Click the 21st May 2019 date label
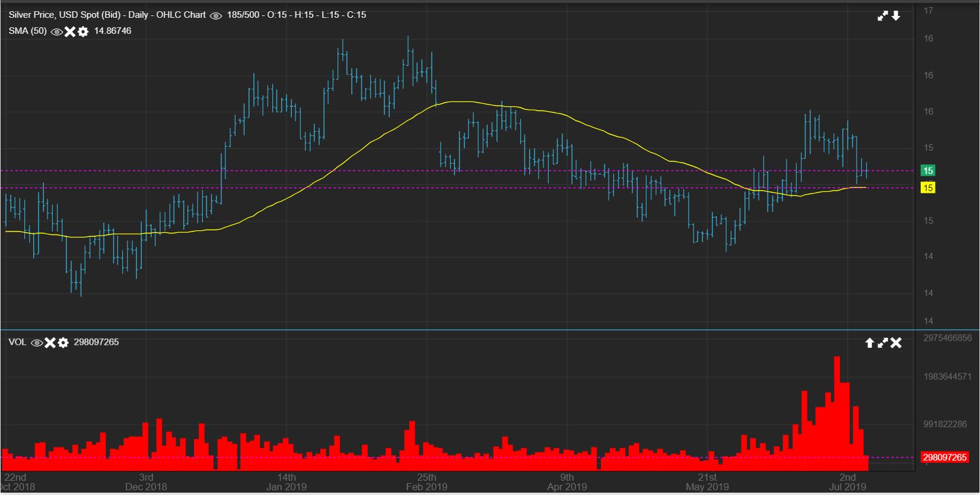Screen dimensions: 980x495 point(707,482)
